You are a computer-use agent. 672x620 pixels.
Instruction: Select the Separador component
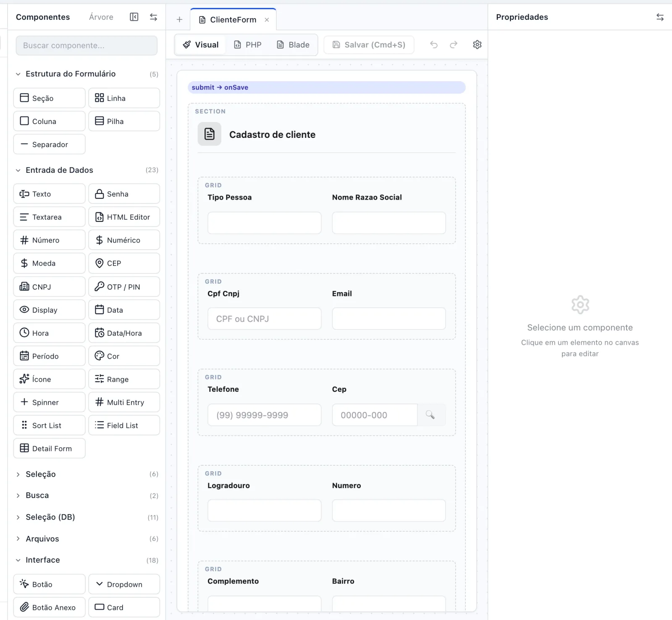click(x=50, y=144)
